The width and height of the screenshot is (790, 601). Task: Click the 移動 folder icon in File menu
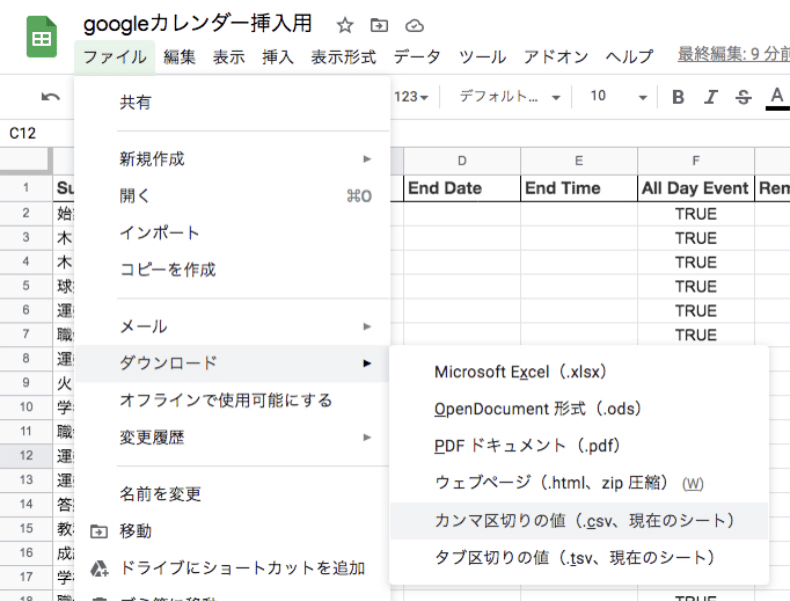pos(99,531)
